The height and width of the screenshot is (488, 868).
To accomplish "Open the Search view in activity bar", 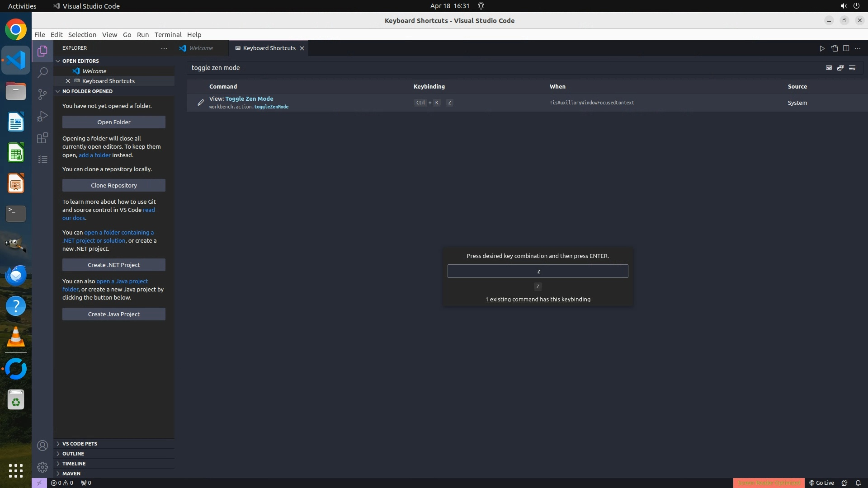I will tap(42, 72).
